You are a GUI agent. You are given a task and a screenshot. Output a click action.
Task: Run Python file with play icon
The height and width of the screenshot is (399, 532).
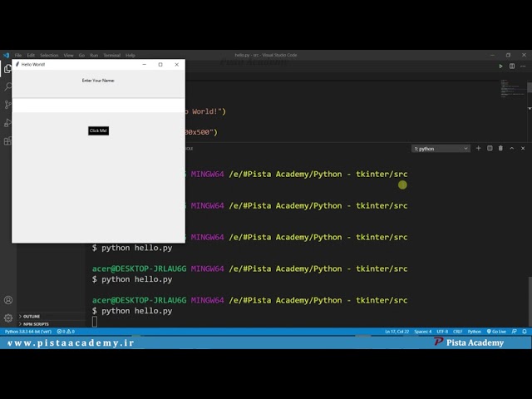(500, 66)
